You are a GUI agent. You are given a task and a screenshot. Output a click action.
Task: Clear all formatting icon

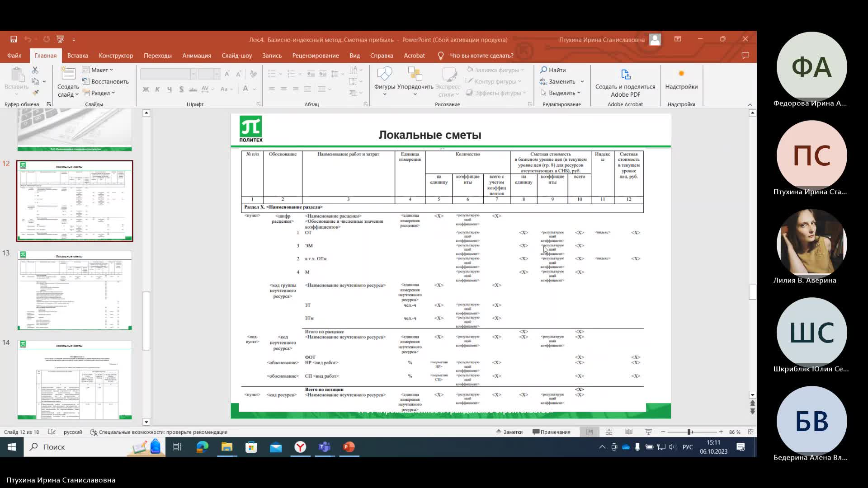pyautogui.click(x=253, y=74)
